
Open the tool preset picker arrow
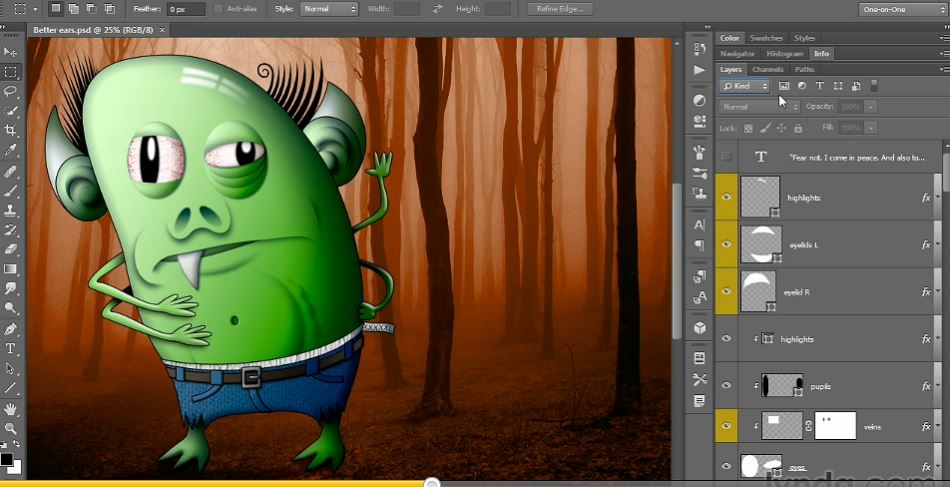point(35,9)
